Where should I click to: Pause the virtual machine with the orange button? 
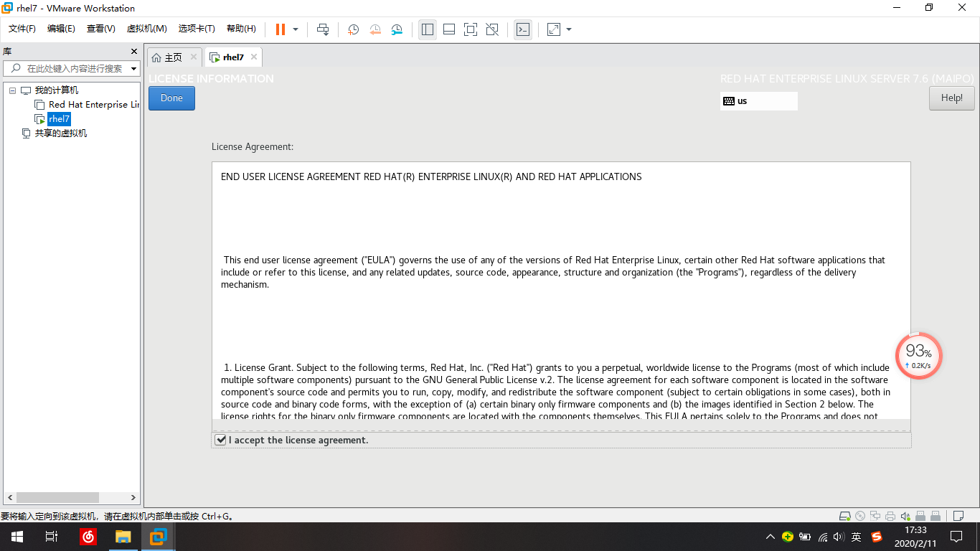pyautogui.click(x=281, y=29)
